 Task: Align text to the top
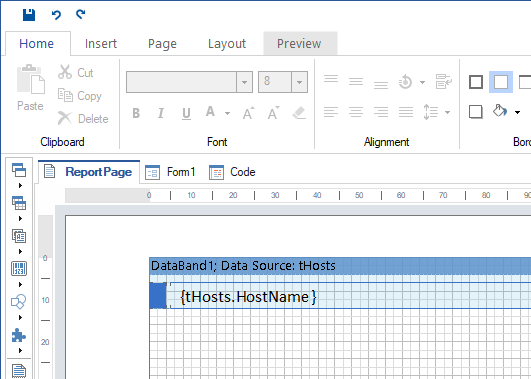(x=331, y=80)
